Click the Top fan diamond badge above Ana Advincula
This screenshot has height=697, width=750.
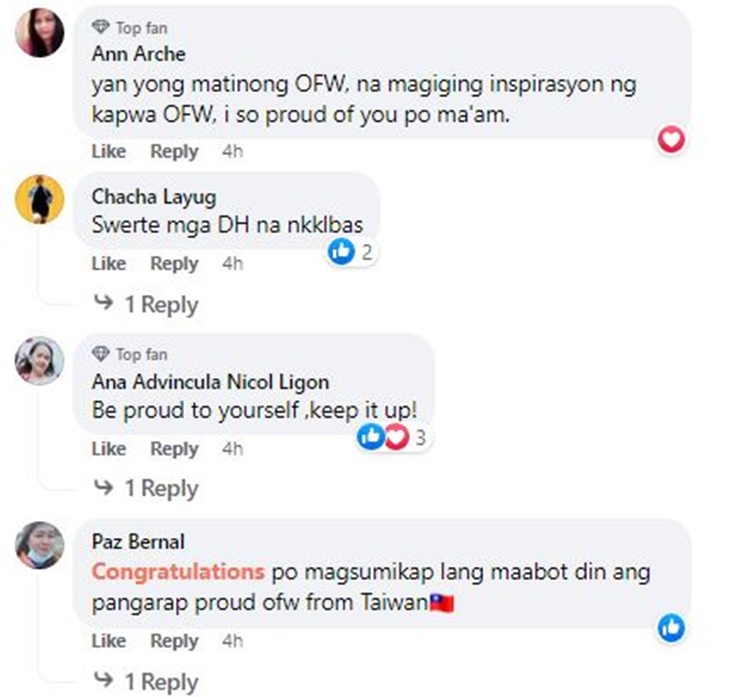pos(100,354)
